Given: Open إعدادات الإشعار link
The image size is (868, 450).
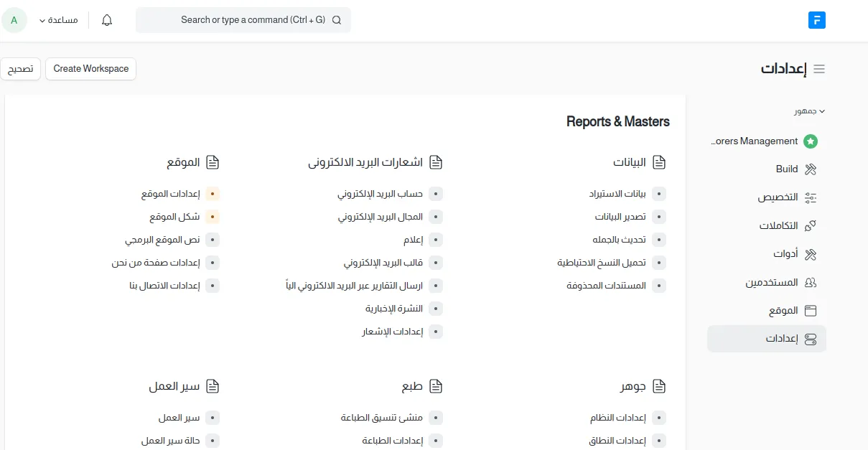Looking at the screenshot, I should click(x=392, y=332).
